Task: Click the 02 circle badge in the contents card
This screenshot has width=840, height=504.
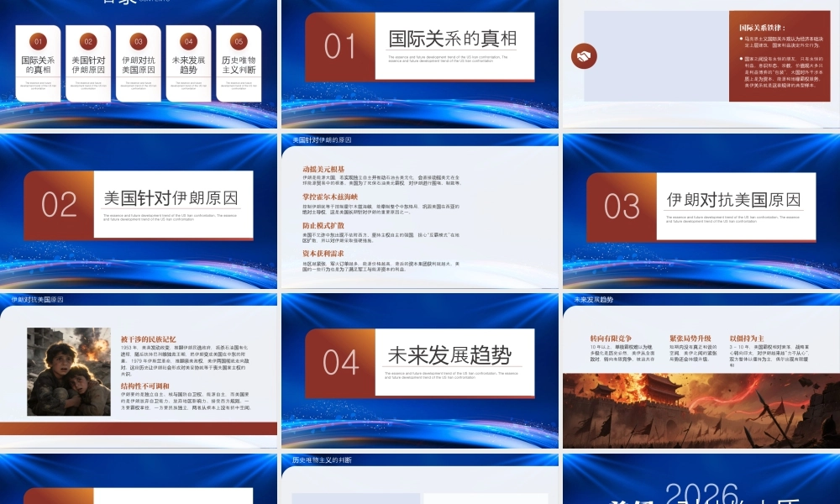Action: click(x=88, y=41)
